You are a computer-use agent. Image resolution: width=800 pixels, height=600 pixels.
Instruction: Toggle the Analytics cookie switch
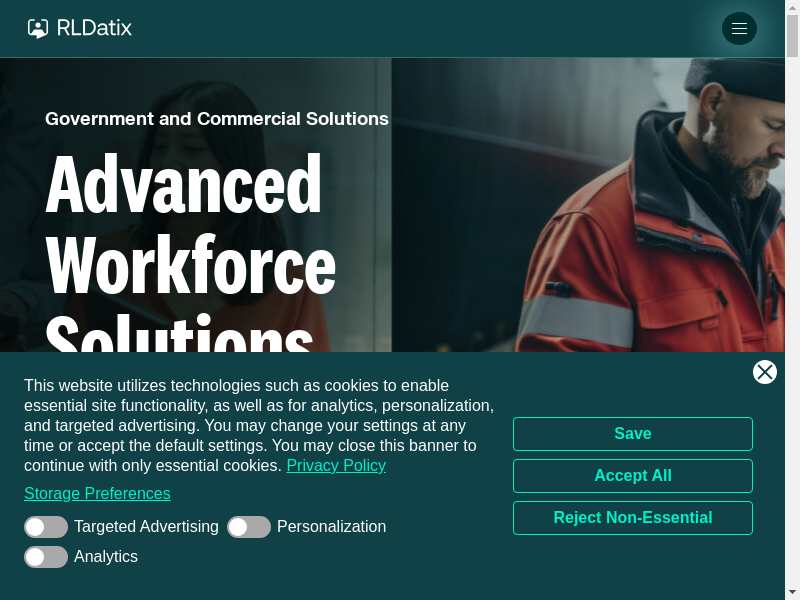point(46,557)
